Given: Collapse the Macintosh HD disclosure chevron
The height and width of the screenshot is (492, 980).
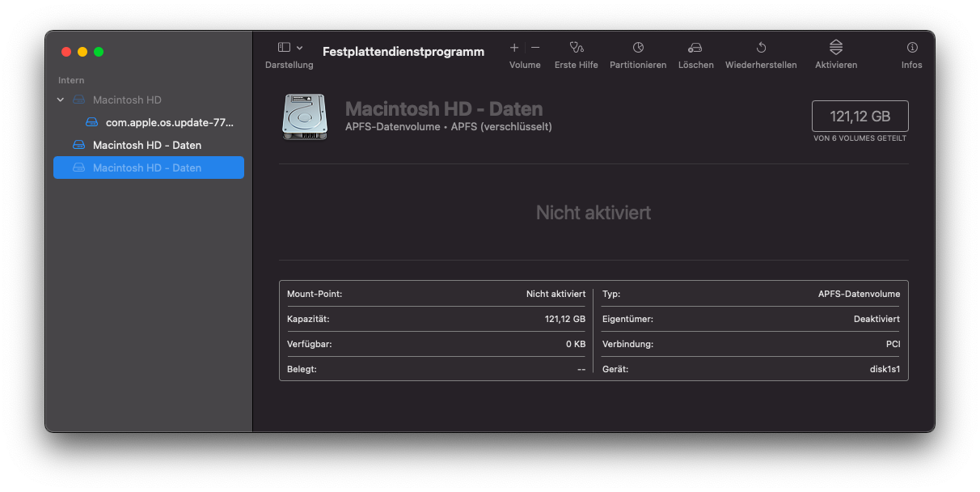Looking at the screenshot, I should click(61, 100).
